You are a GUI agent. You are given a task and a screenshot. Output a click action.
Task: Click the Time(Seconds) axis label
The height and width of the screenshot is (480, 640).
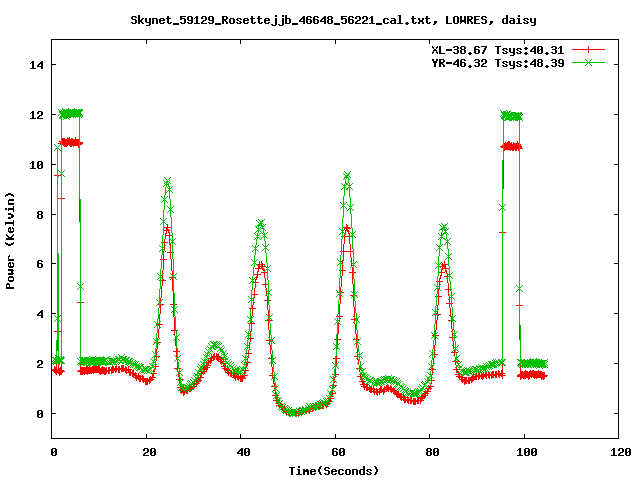tap(334, 471)
